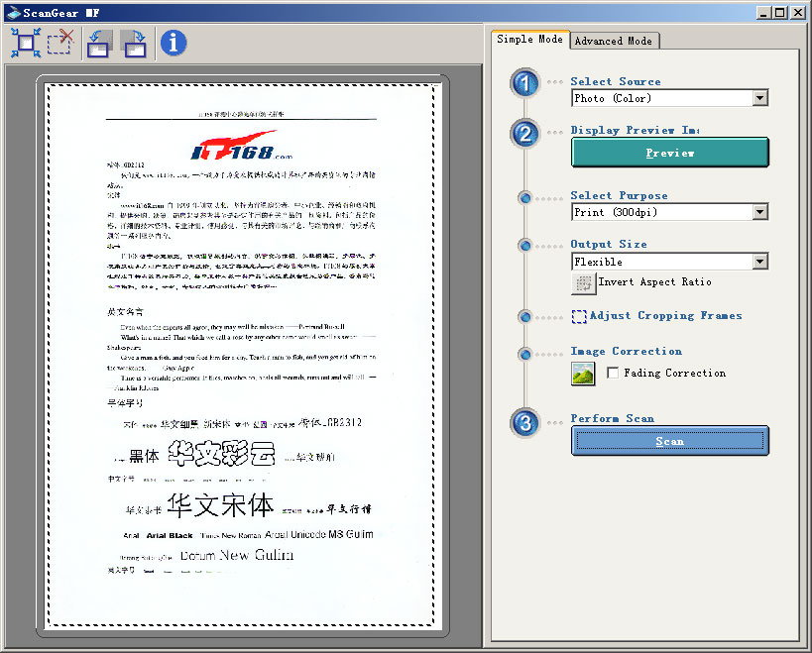Click the Remove Cropping Frame icon

tap(60, 42)
